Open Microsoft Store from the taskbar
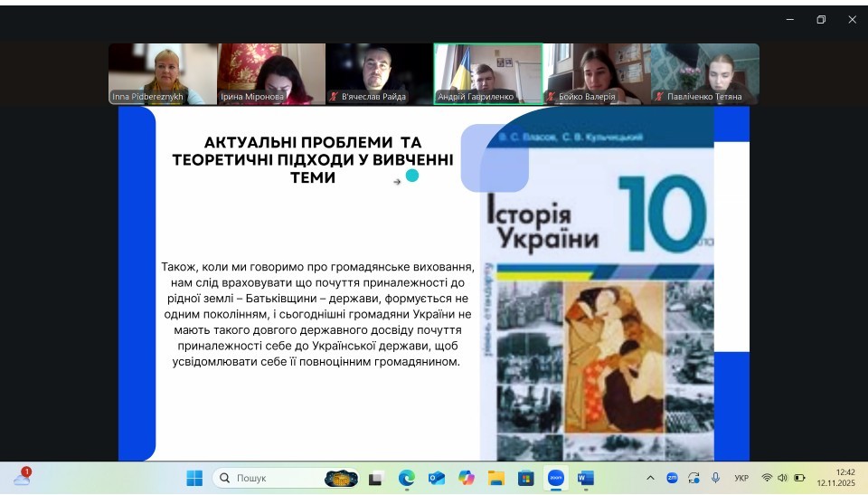The width and height of the screenshot is (868, 495). point(525,478)
